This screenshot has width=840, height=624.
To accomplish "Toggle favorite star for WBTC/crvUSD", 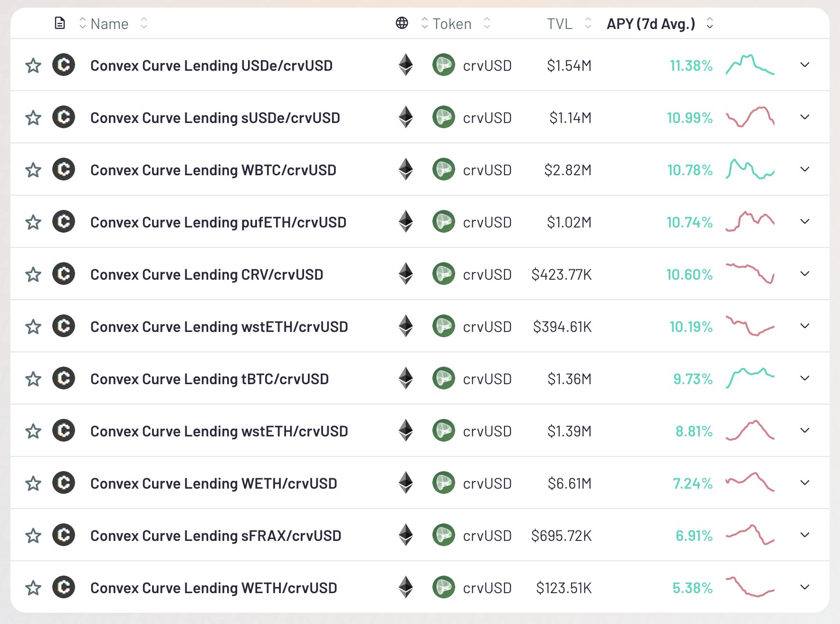I will [x=33, y=170].
